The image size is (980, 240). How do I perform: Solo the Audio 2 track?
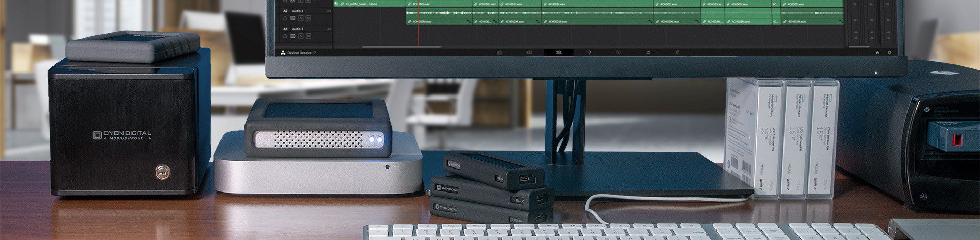[x=301, y=18]
